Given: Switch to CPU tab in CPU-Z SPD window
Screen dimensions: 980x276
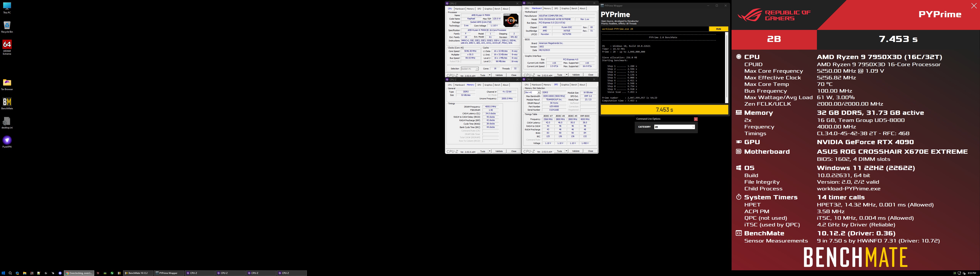Looking at the screenshot, I should 527,85.
